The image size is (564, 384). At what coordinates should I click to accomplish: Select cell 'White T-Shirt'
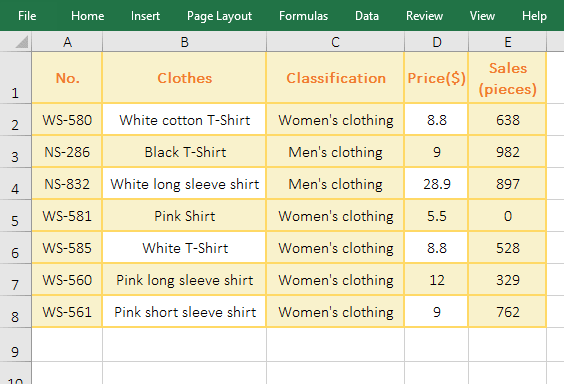pyautogui.click(x=185, y=248)
